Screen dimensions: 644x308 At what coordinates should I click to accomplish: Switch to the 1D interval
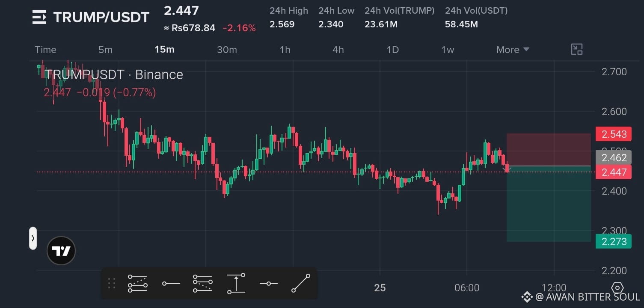click(x=392, y=50)
